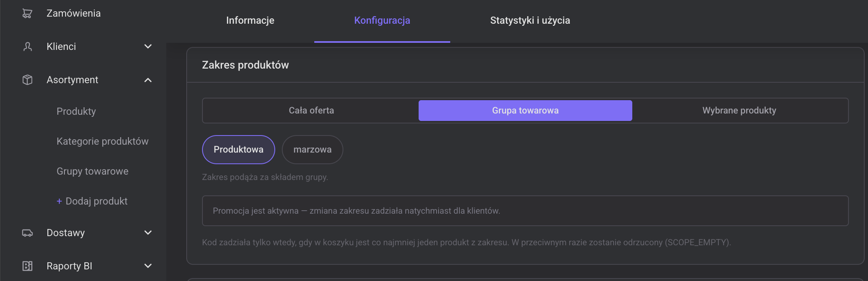
Task: Choose Wybrane produkty scope option
Action: tap(739, 111)
